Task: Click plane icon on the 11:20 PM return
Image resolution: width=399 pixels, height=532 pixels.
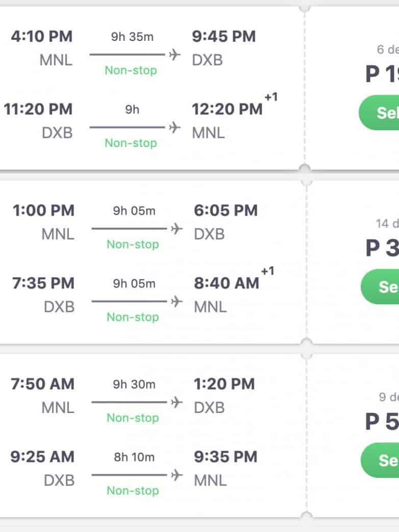Action: (175, 127)
